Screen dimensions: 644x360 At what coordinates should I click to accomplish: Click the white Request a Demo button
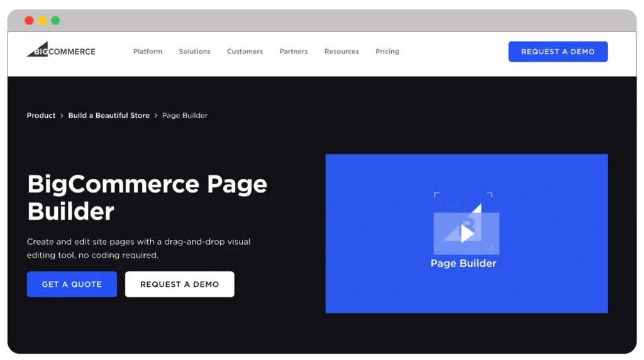(x=179, y=284)
